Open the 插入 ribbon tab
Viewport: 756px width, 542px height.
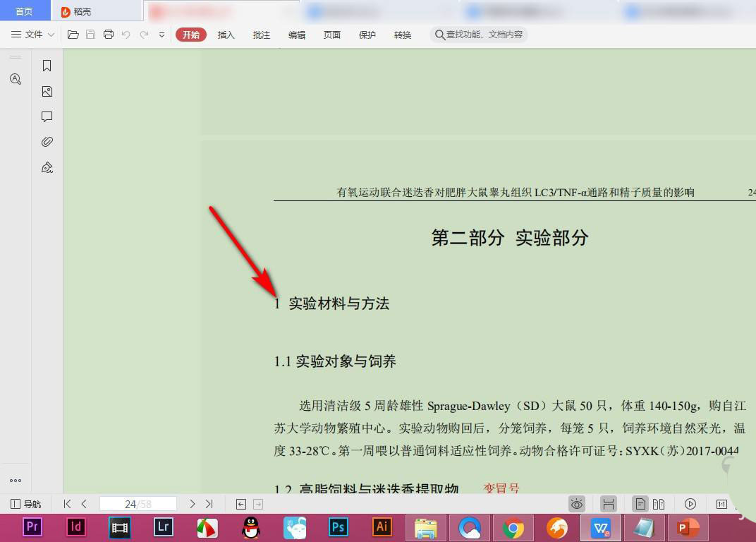(226, 35)
